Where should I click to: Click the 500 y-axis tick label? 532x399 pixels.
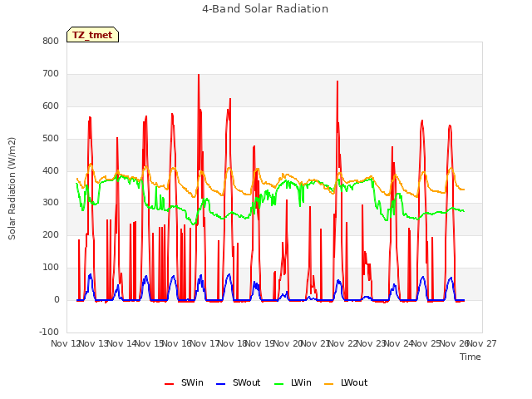[51, 139]
